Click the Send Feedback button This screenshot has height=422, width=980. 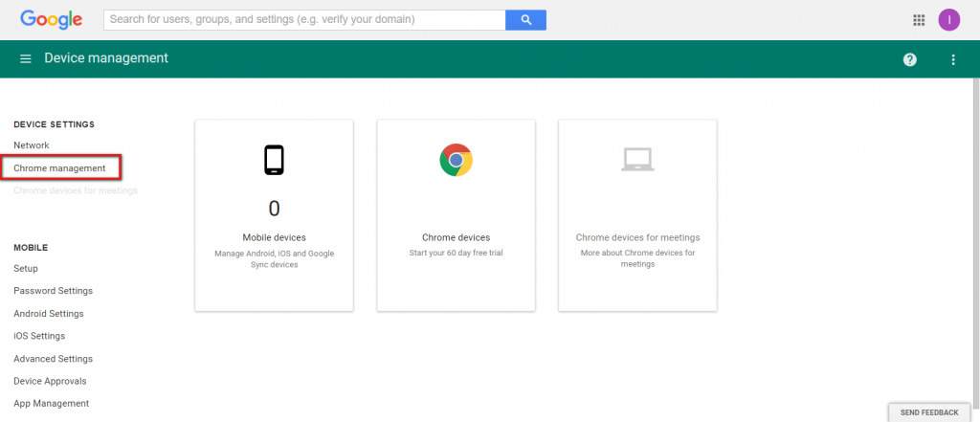928,412
